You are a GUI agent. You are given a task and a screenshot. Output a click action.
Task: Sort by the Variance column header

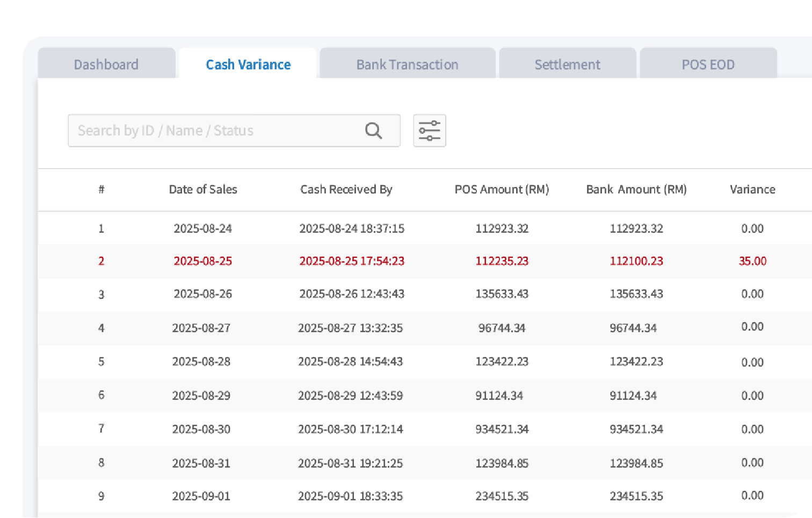(x=752, y=189)
